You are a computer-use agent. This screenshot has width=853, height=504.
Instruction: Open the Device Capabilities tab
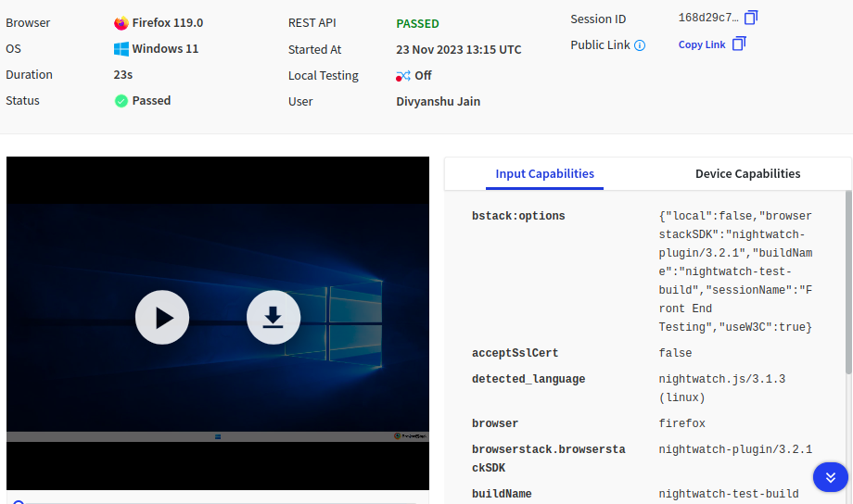click(747, 173)
